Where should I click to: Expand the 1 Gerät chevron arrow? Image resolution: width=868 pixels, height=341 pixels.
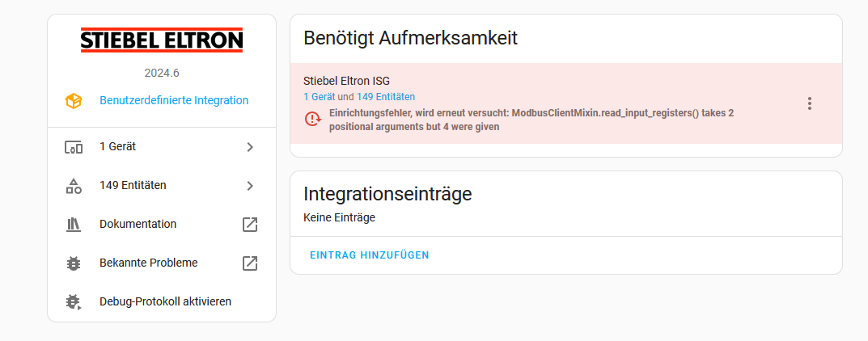(x=250, y=147)
